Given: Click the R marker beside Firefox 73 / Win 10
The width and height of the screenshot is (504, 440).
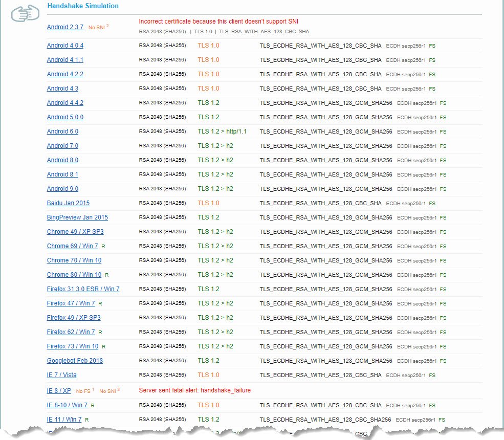Looking at the screenshot, I should 103,346.
